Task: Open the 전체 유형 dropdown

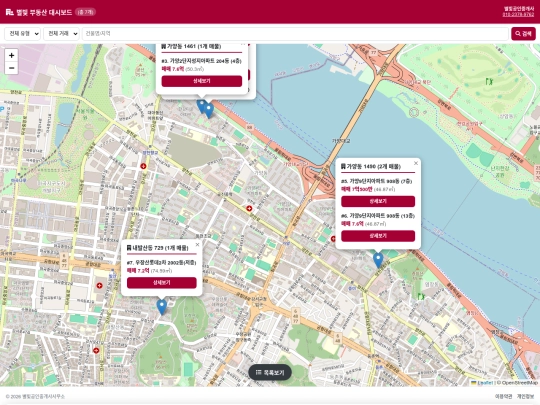Action: [22, 34]
